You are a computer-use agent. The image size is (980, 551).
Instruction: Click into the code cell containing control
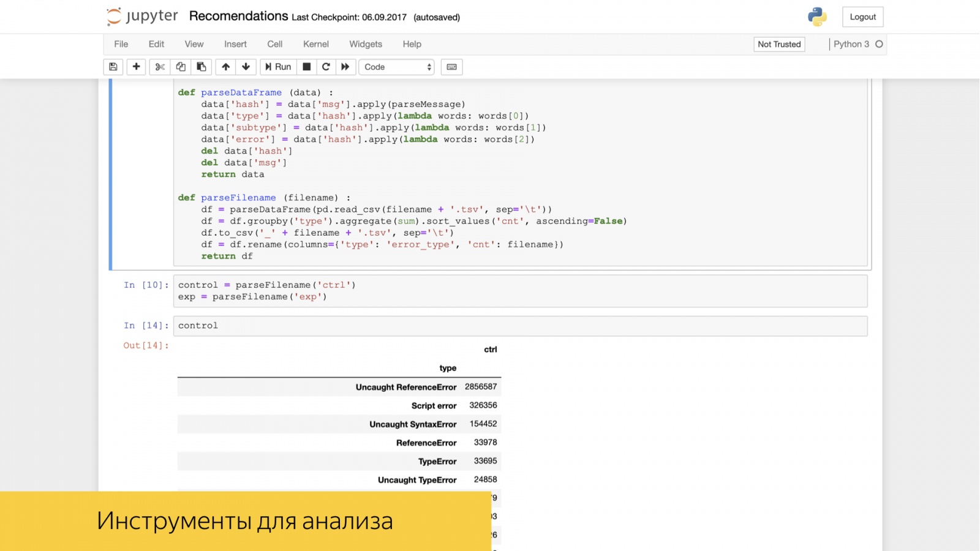point(521,326)
